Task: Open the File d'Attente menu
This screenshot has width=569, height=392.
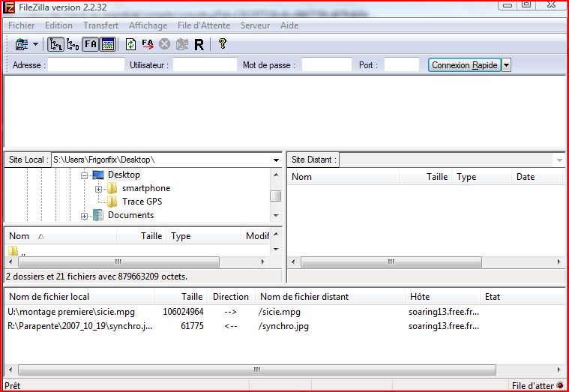Action: pyautogui.click(x=204, y=25)
